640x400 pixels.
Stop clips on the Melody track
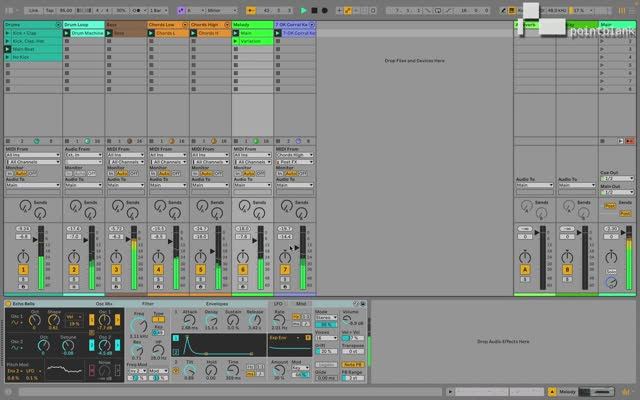click(236, 141)
